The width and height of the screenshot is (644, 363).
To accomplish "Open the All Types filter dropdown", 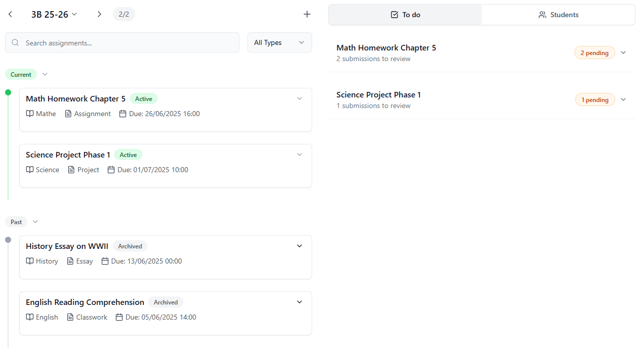I will [x=279, y=42].
